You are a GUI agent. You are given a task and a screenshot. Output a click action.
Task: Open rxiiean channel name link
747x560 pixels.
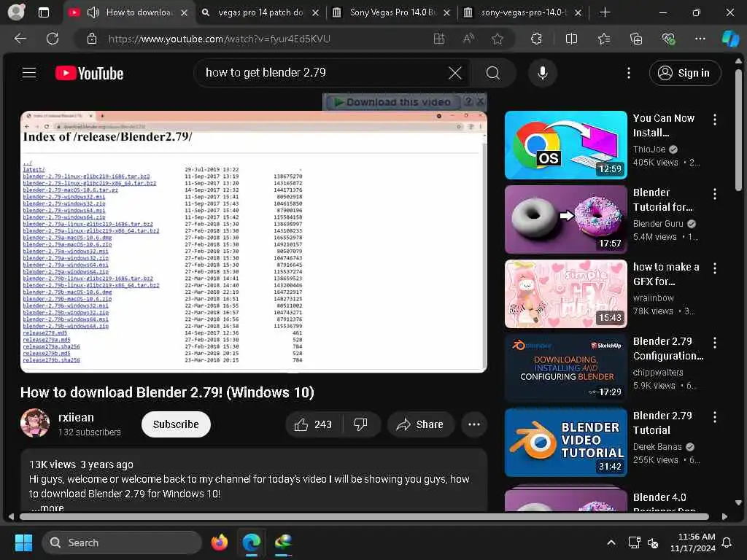coord(76,418)
